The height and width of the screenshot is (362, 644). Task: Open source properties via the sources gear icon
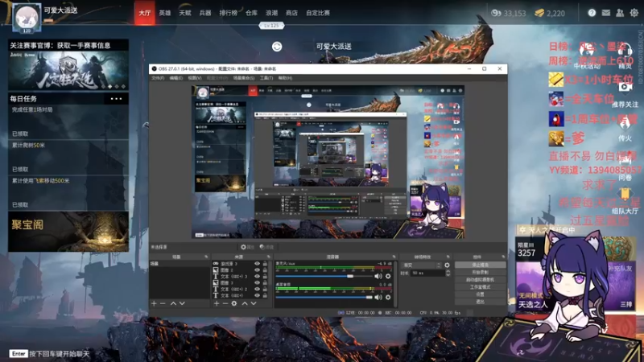234,303
